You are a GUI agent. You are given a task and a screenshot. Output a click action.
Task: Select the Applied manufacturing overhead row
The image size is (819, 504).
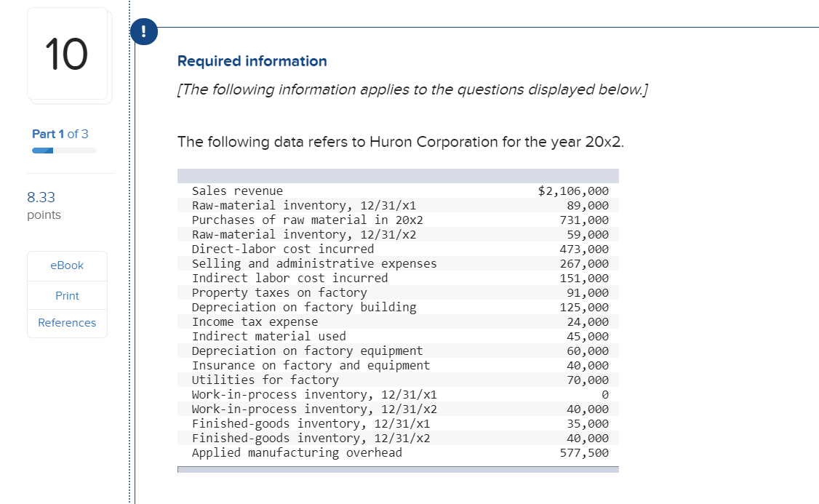click(x=398, y=453)
